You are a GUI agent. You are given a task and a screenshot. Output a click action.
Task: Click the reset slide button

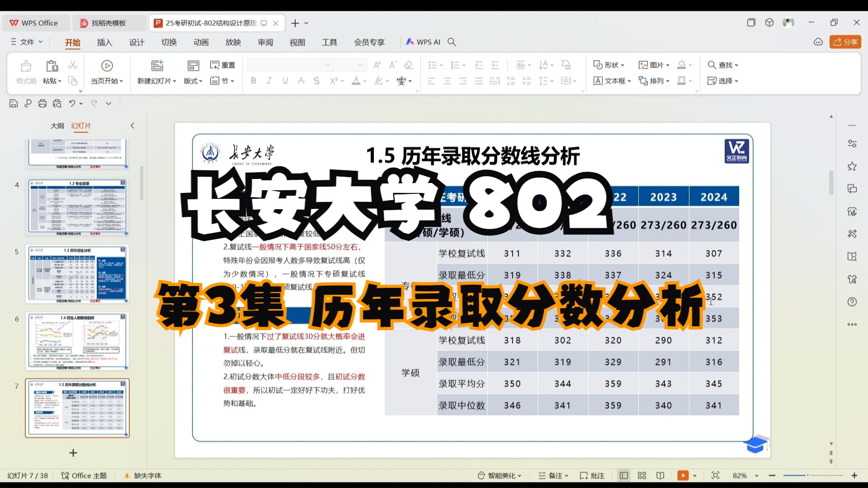222,65
